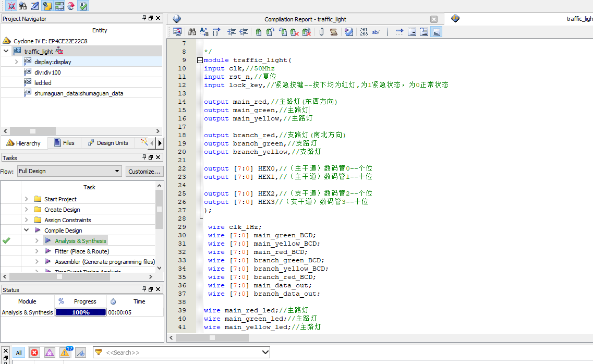The width and height of the screenshot is (593, 364).
Task: Select the led:led entity
Action: [43, 83]
